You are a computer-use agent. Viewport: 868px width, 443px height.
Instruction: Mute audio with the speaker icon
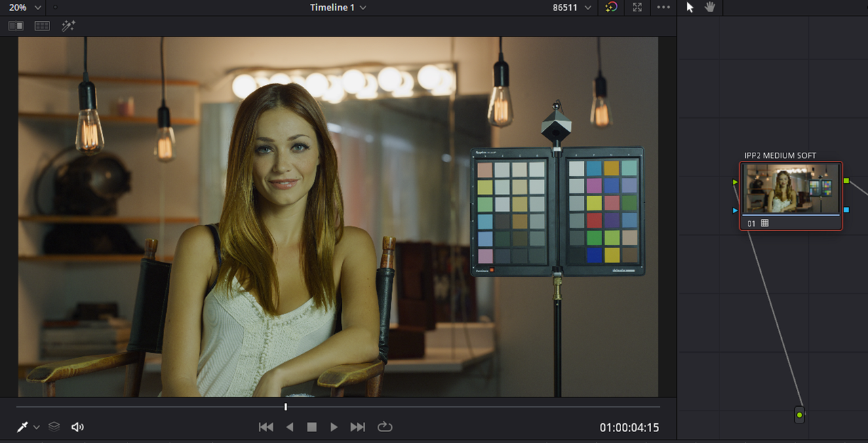click(77, 427)
